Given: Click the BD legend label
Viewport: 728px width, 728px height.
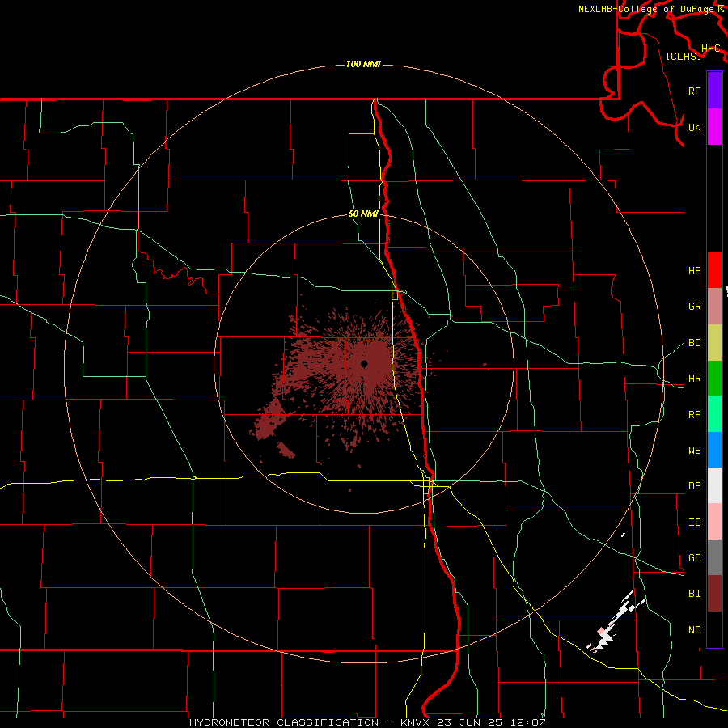Looking at the screenshot, I should point(694,343).
